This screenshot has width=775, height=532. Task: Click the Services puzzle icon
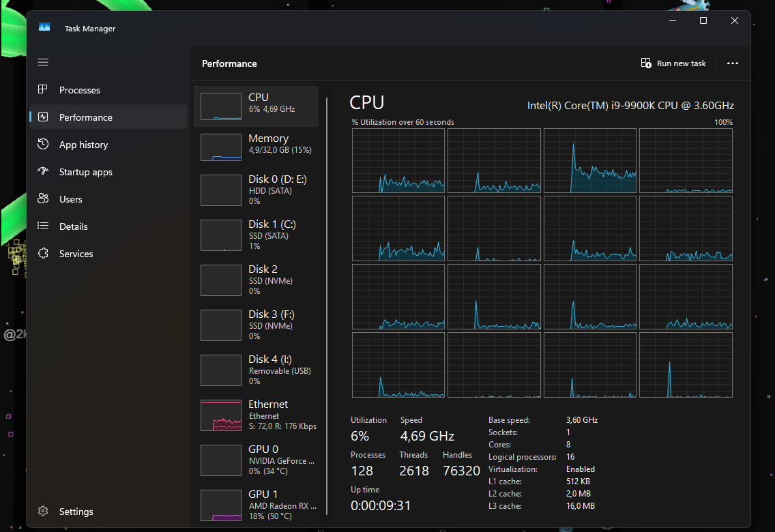[43, 254]
